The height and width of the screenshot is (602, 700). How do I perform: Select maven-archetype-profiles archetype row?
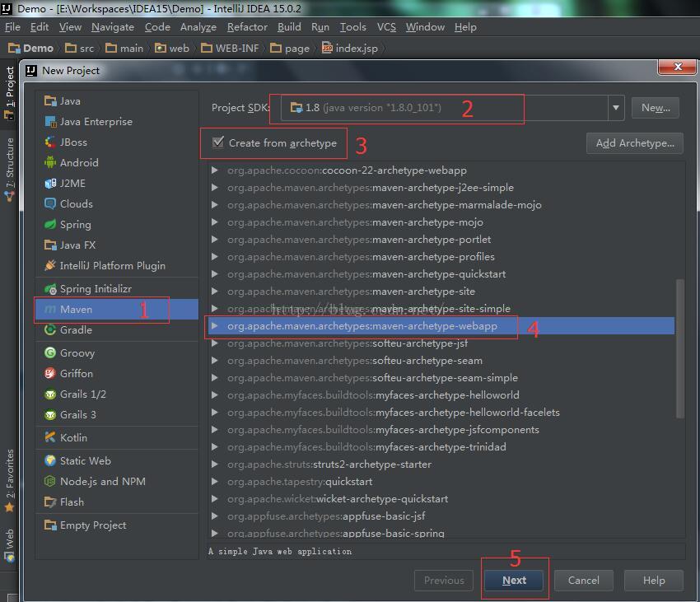tap(441, 257)
